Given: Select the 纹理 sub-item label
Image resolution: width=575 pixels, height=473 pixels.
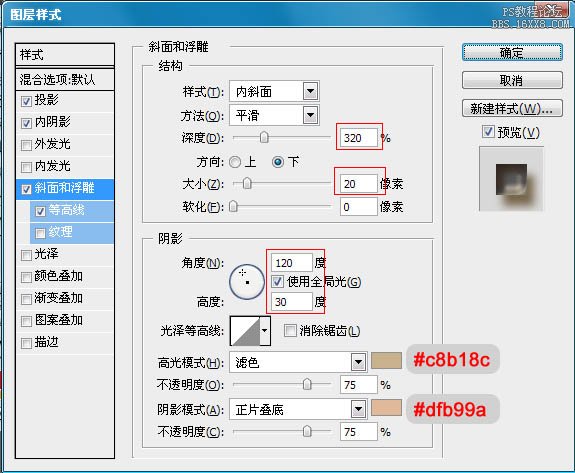Looking at the screenshot, I should (x=61, y=232).
